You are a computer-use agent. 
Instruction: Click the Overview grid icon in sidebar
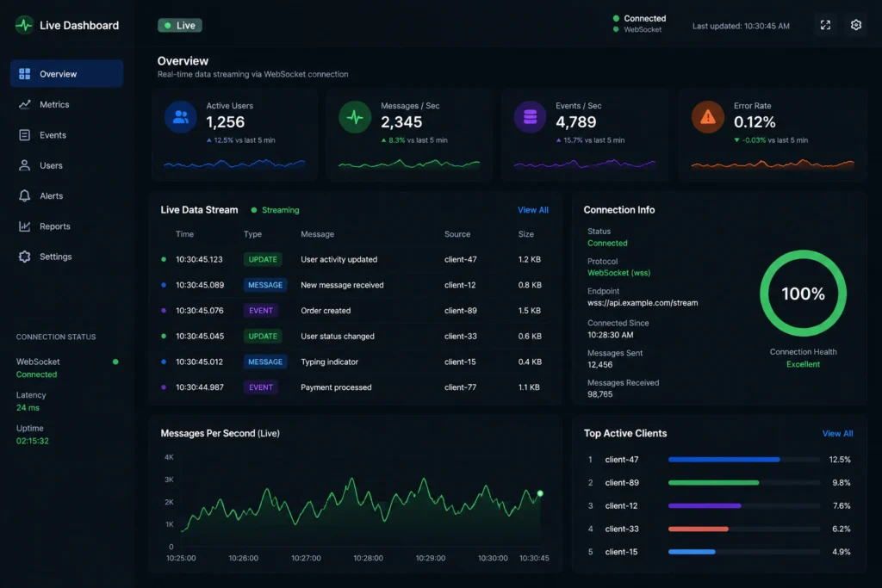(25, 74)
